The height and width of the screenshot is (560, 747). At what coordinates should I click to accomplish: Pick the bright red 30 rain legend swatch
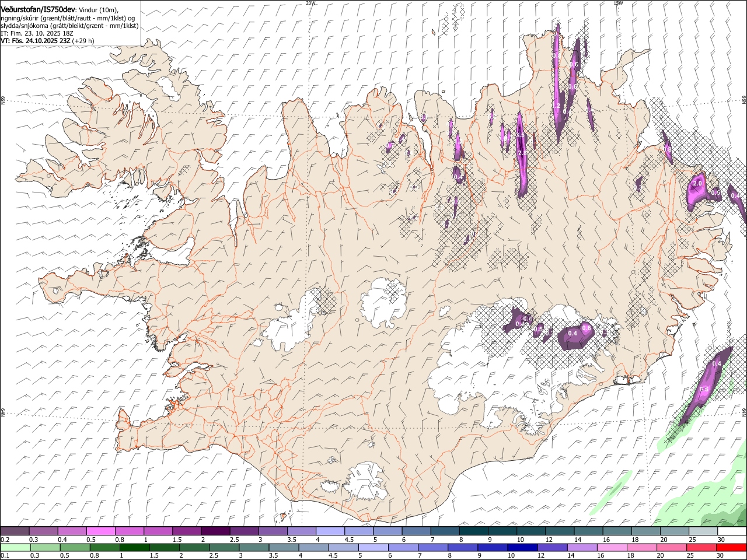[732, 547]
